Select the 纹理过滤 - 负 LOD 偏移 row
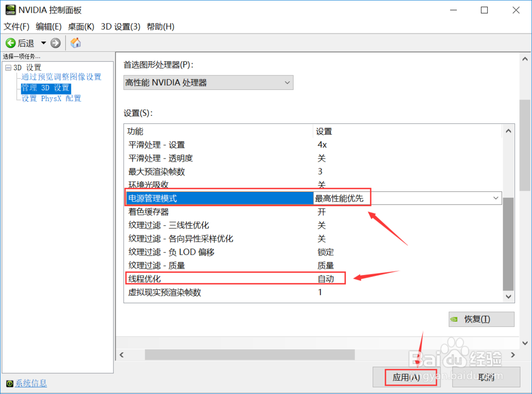Viewport: 532px width, 394px height. coord(312,252)
